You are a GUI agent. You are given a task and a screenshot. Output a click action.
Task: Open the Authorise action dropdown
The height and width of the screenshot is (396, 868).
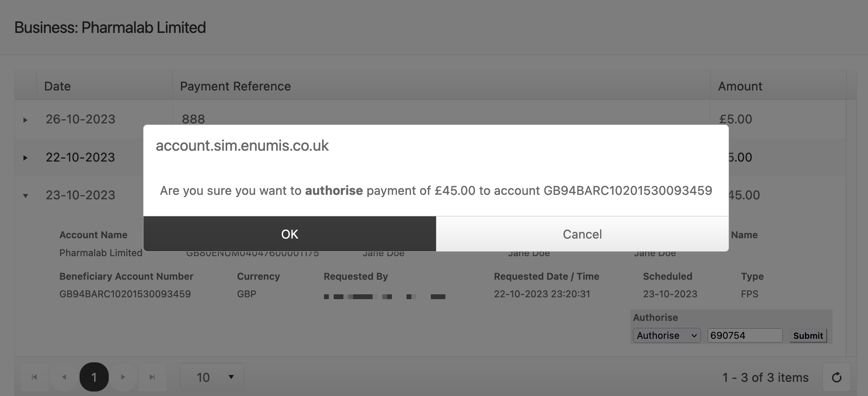(666, 335)
